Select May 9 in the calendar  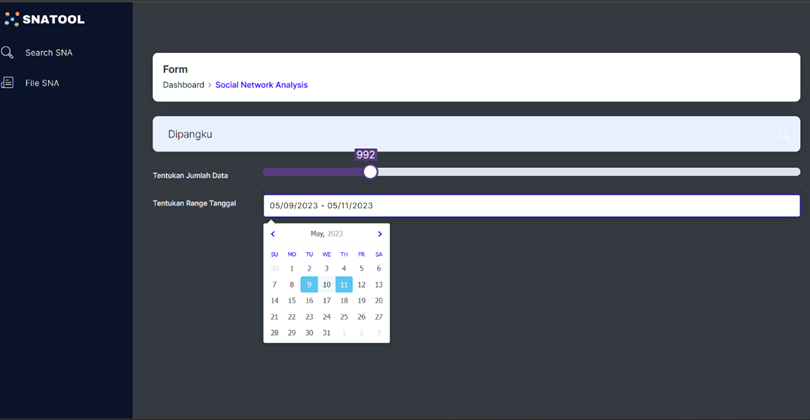click(309, 285)
